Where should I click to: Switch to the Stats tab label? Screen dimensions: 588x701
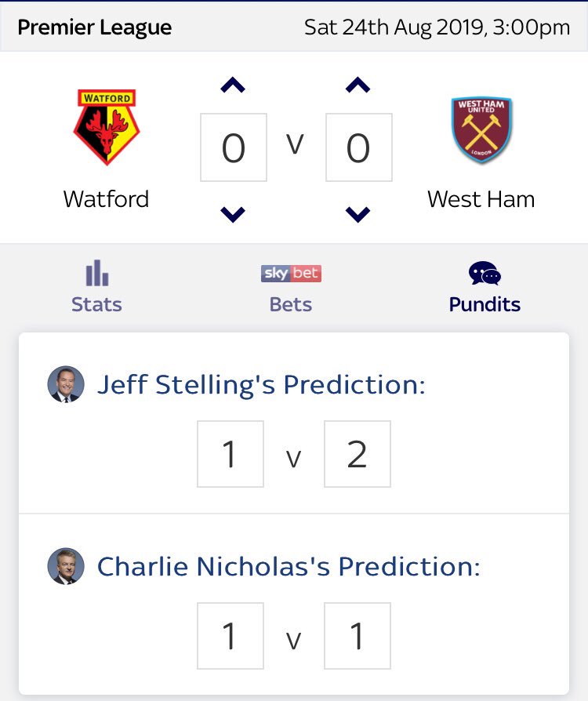pos(96,304)
